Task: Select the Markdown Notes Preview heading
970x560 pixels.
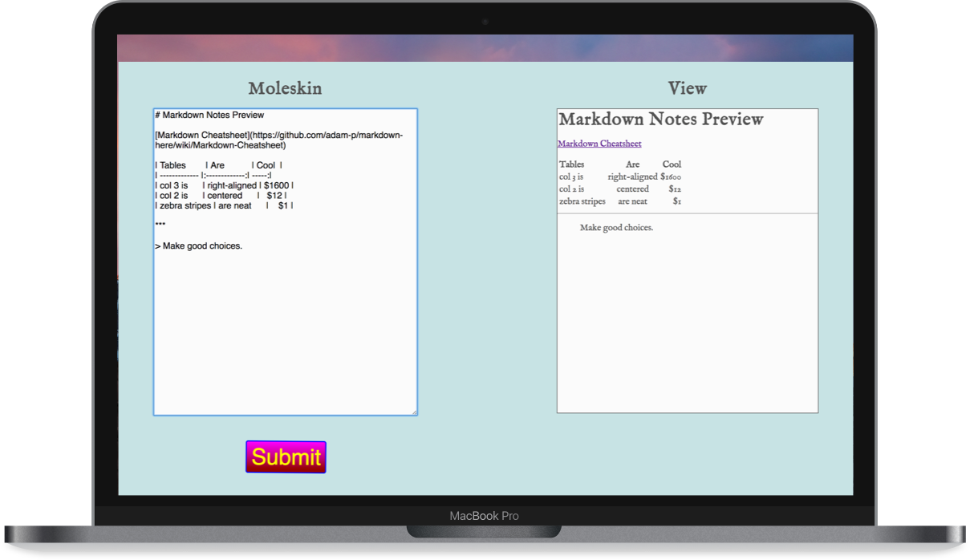Action: (x=661, y=119)
